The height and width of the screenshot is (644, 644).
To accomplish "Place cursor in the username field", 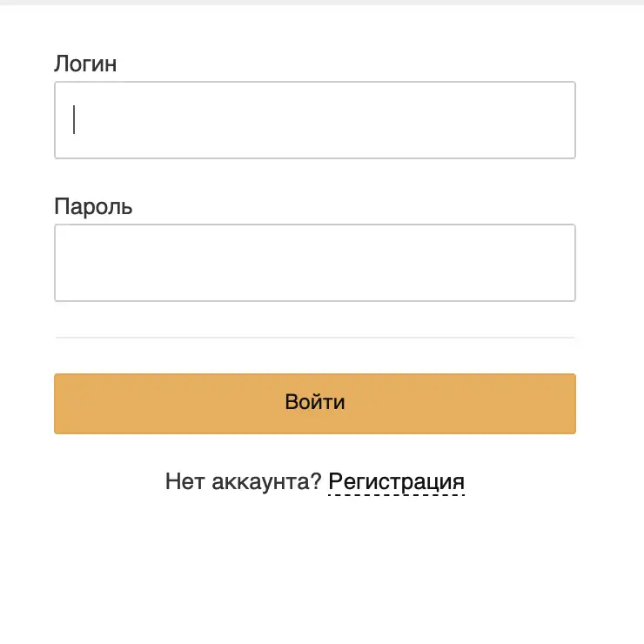I will point(314,120).
